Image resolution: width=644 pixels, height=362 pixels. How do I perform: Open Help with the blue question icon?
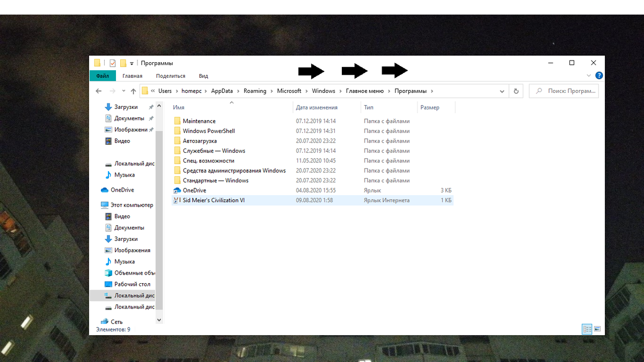click(x=599, y=76)
